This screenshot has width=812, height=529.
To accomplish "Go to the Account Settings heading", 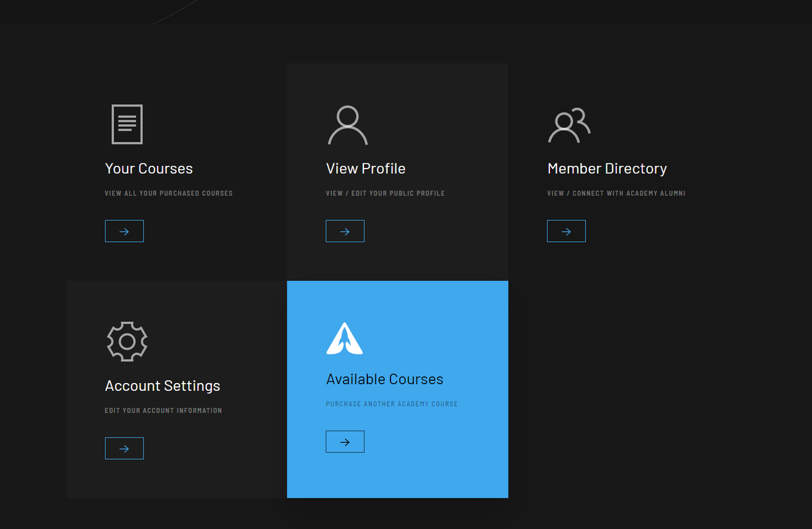I will coord(163,386).
